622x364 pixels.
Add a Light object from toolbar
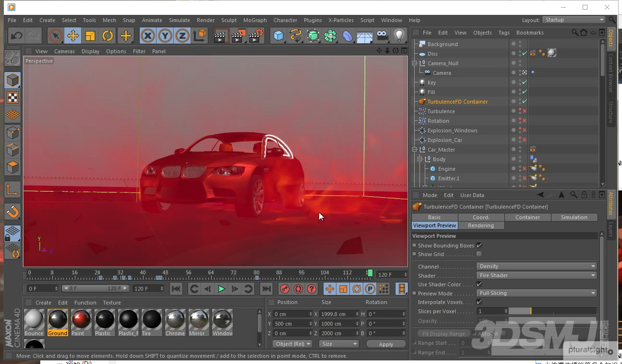399,35
